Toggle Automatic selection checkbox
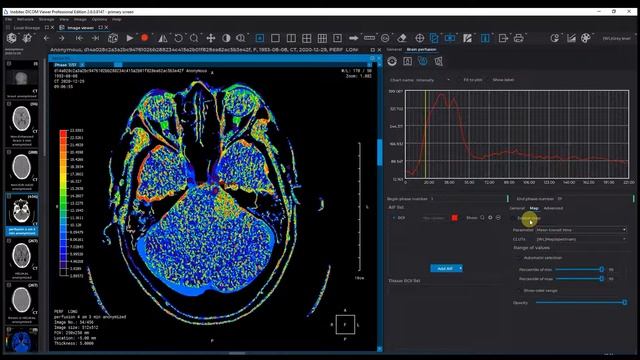This screenshot has width=640, height=360. [519, 258]
